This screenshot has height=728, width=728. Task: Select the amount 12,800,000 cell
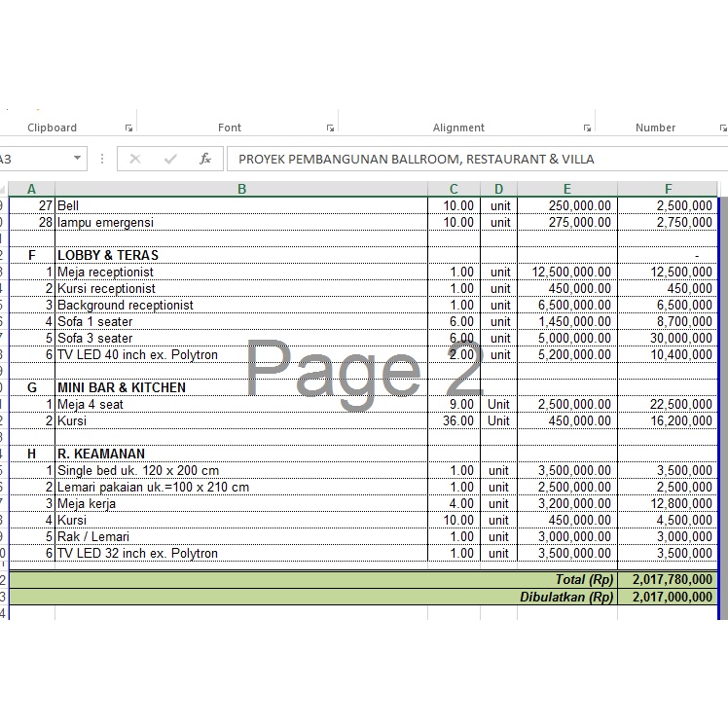click(x=668, y=504)
